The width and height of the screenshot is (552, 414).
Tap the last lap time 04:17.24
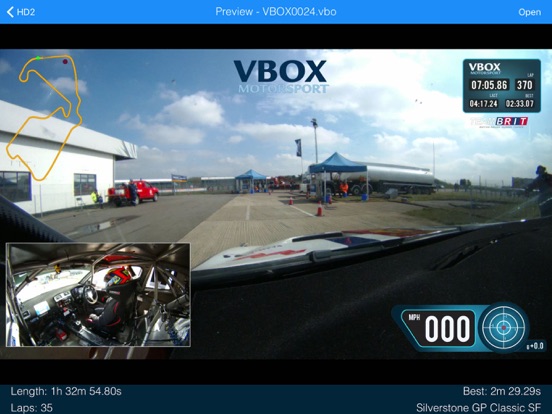[x=483, y=104]
